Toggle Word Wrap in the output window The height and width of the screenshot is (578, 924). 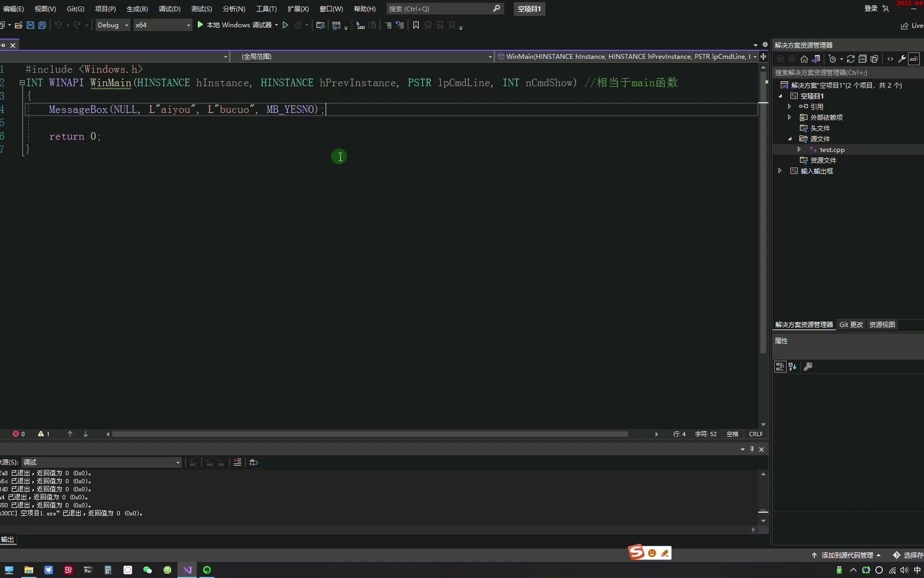(253, 462)
